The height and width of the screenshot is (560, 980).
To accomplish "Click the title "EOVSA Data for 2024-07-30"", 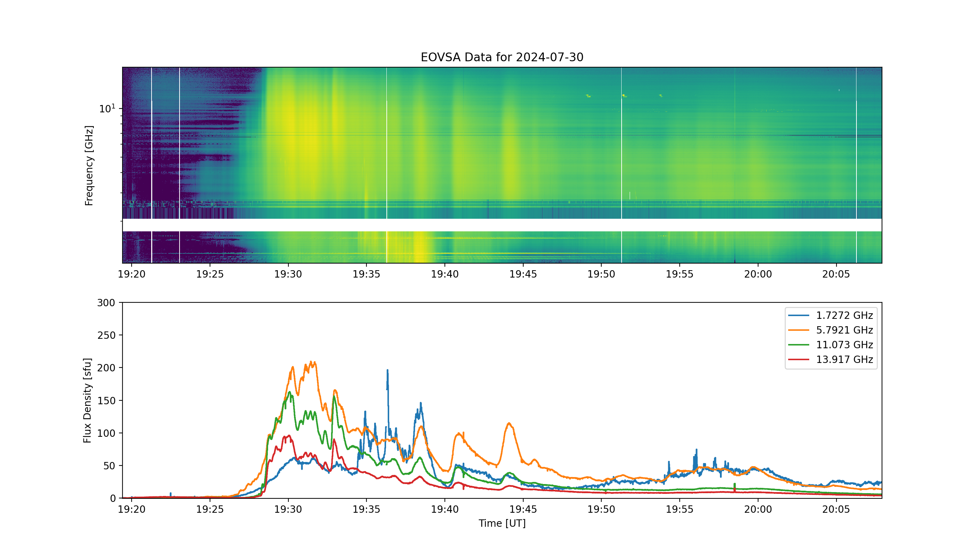I will pos(502,57).
